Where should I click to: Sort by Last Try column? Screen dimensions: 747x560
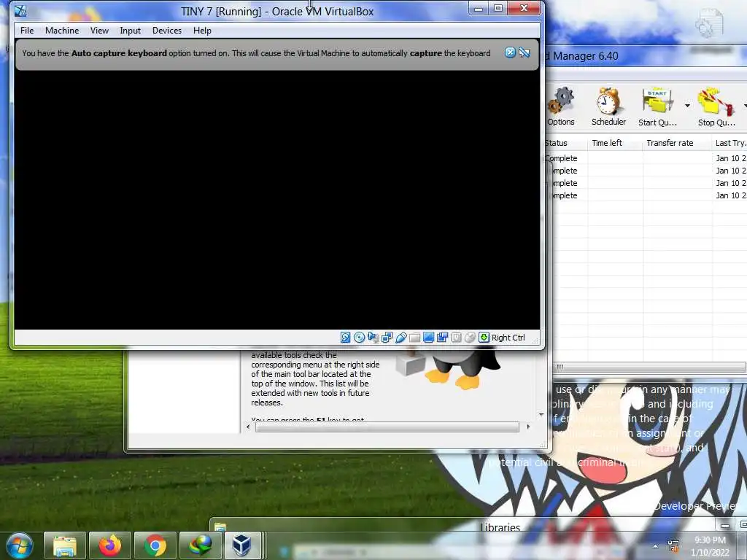(x=729, y=143)
